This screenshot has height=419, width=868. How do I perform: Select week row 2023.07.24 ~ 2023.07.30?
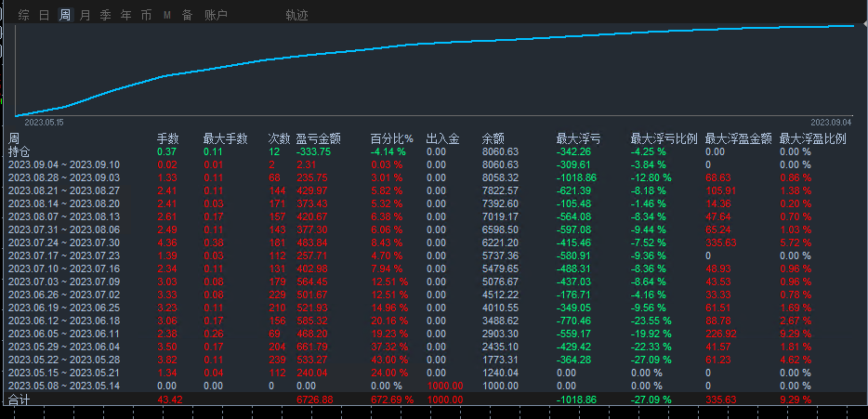pyautogui.click(x=64, y=242)
